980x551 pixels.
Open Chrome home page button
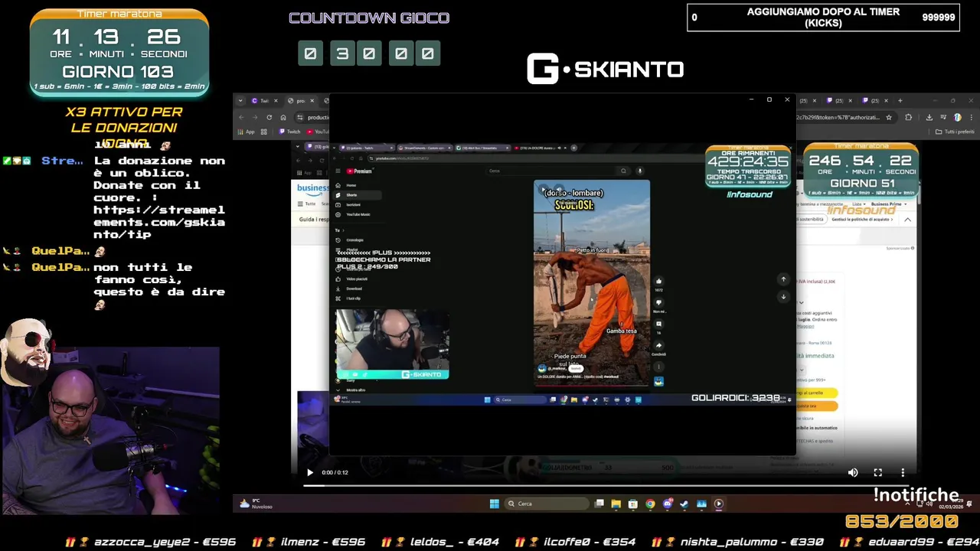283,117
